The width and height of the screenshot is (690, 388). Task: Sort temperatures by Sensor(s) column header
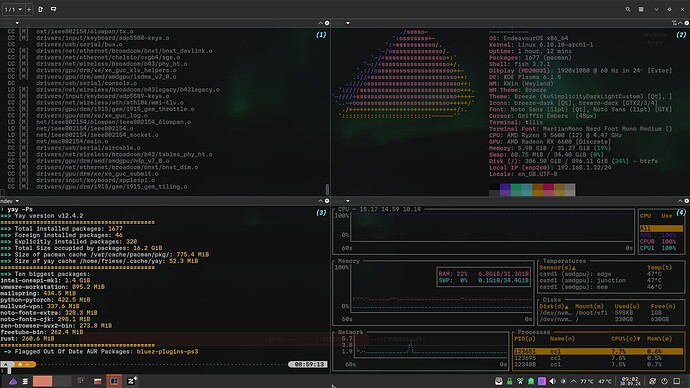558,267
